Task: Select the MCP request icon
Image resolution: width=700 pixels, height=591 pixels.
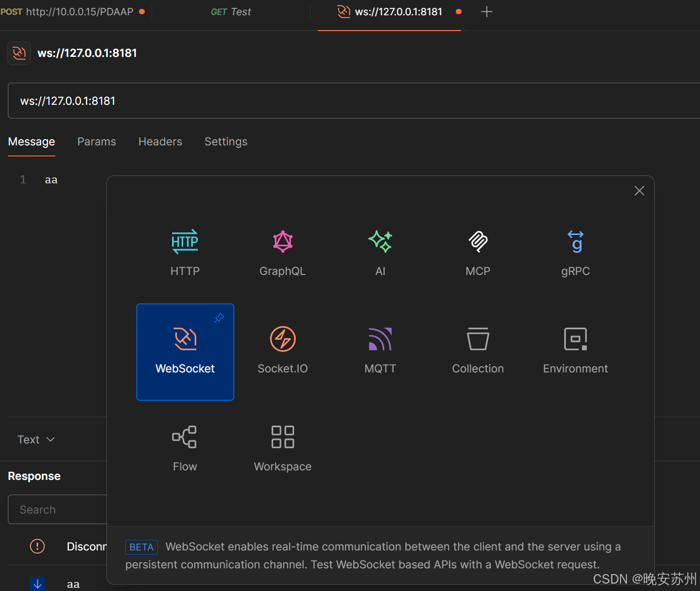Action: [x=478, y=241]
